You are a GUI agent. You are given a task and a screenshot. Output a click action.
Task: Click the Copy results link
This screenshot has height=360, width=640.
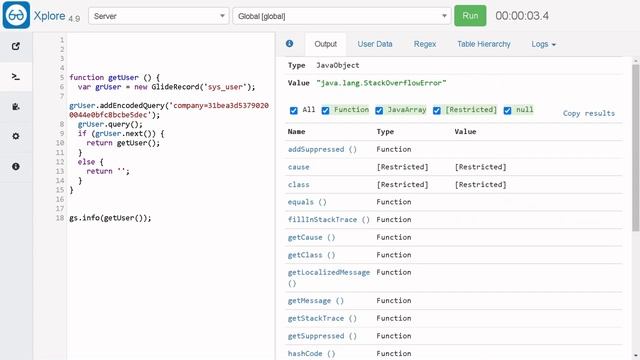(589, 113)
